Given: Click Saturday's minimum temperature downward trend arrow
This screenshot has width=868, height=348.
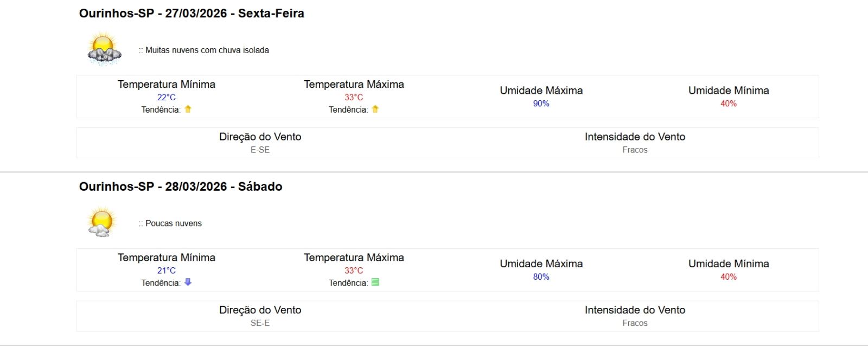Looking at the screenshot, I should 188,282.
